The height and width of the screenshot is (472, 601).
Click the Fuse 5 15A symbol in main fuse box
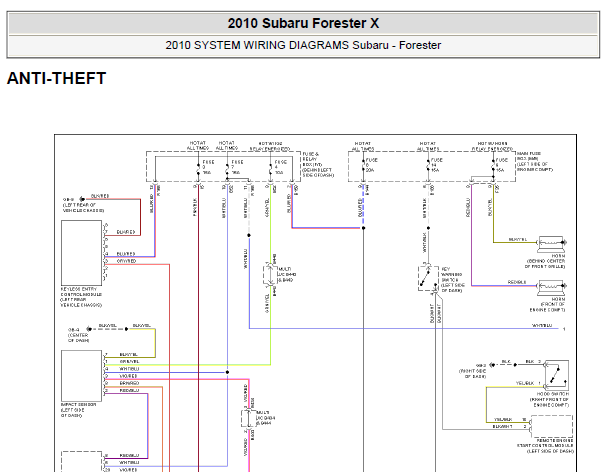click(x=493, y=165)
